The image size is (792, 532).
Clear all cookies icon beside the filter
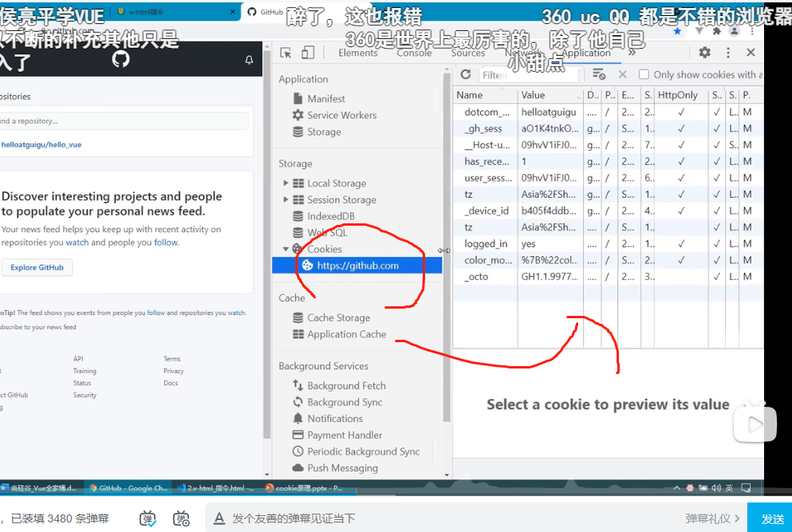tap(599, 75)
